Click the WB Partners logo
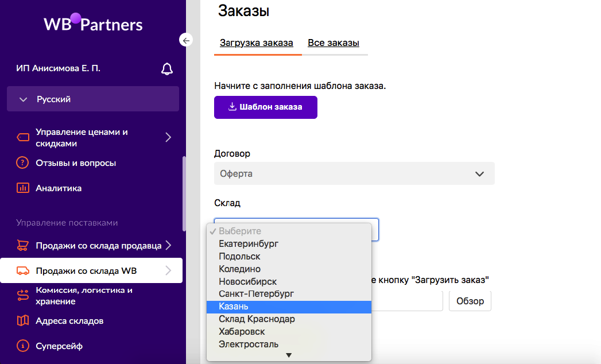The height and width of the screenshot is (364, 601). (x=93, y=22)
